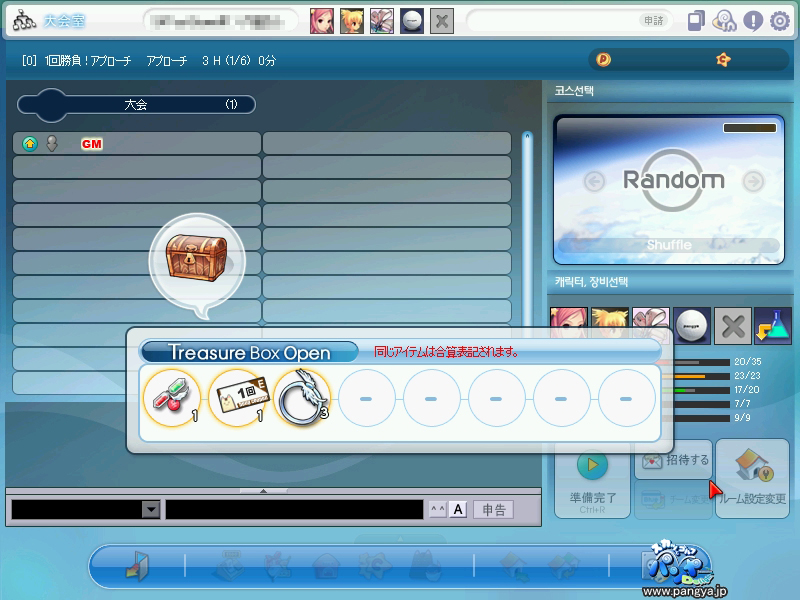Click the exit door icon in bottom bar
The image size is (800, 600).
(x=137, y=566)
